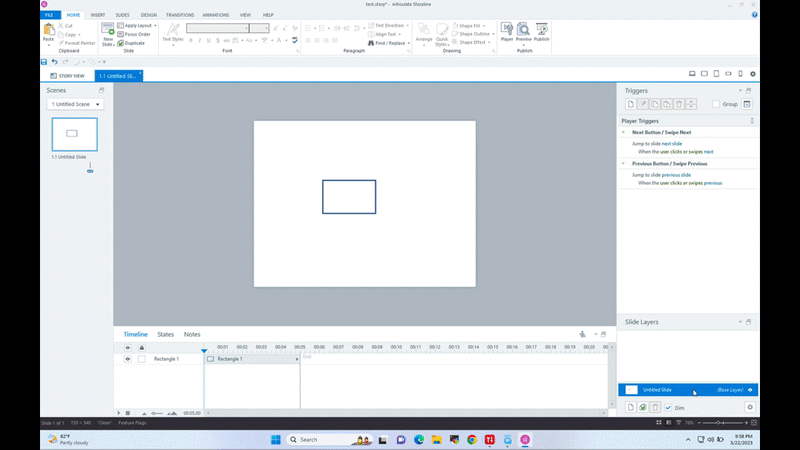Click the Save icon in quick access toolbar
The image size is (800, 450).
(x=44, y=62)
